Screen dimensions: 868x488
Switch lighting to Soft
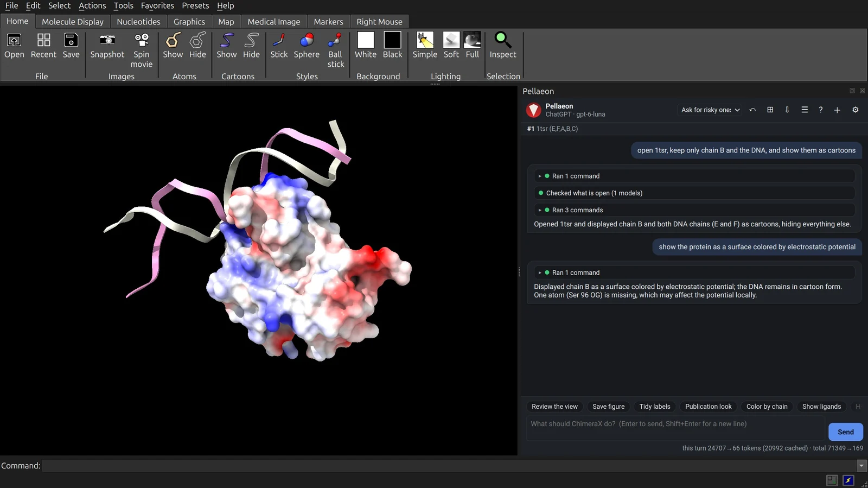click(451, 45)
